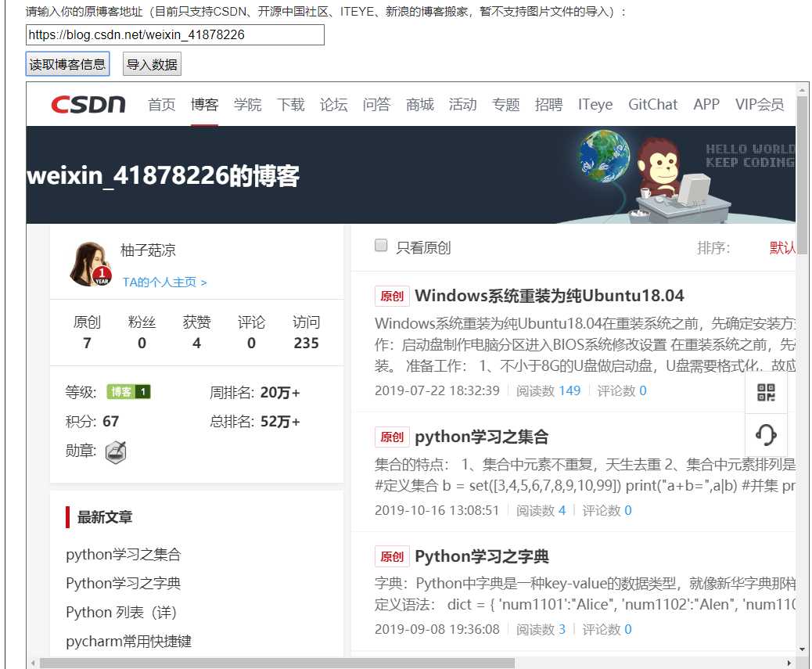Viewport: 812px width, 669px height.
Task: Click the vertical scrollbar thumb
Action: [802, 174]
